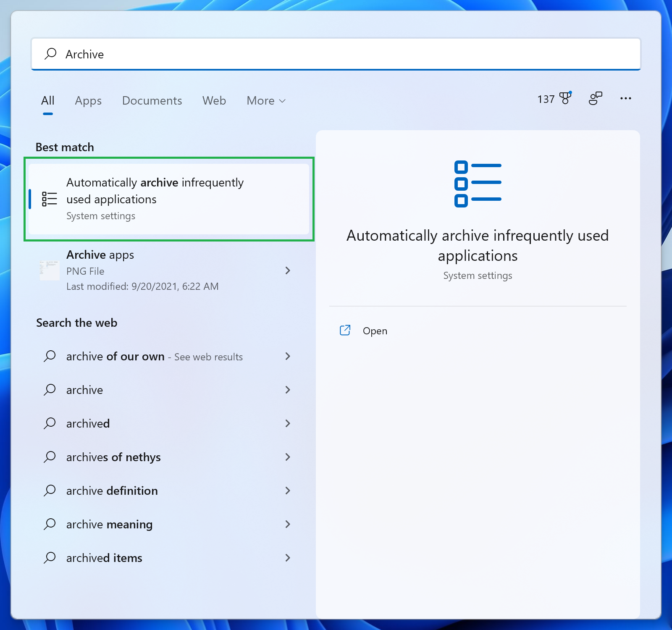This screenshot has width=672, height=630.
Task: Open the More filter dropdown
Action: click(x=266, y=101)
